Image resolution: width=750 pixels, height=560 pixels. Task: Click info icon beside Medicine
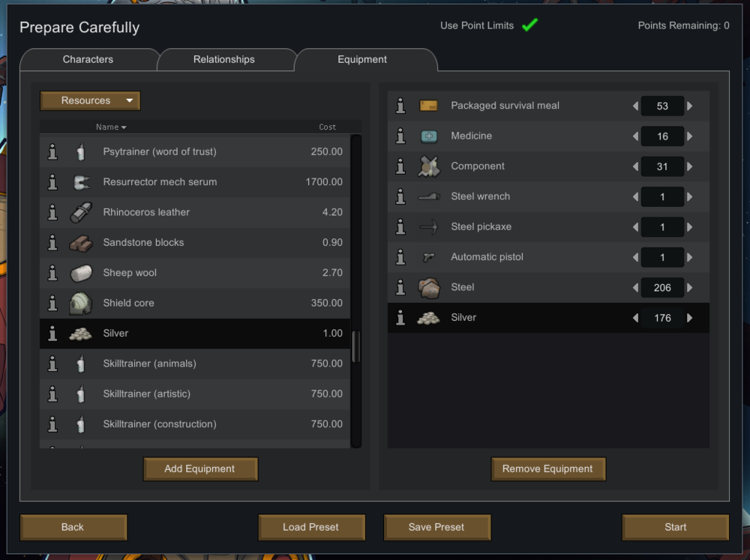(401, 136)
